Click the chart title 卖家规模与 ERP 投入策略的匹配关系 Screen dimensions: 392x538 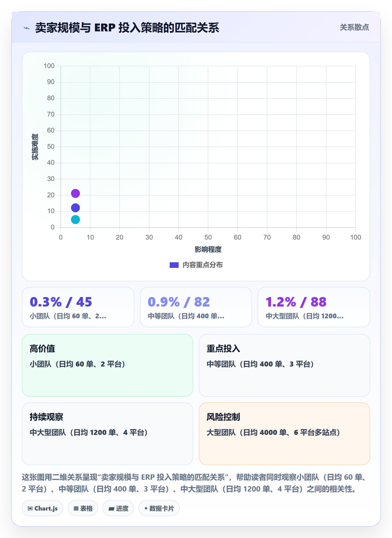(127, 28)
